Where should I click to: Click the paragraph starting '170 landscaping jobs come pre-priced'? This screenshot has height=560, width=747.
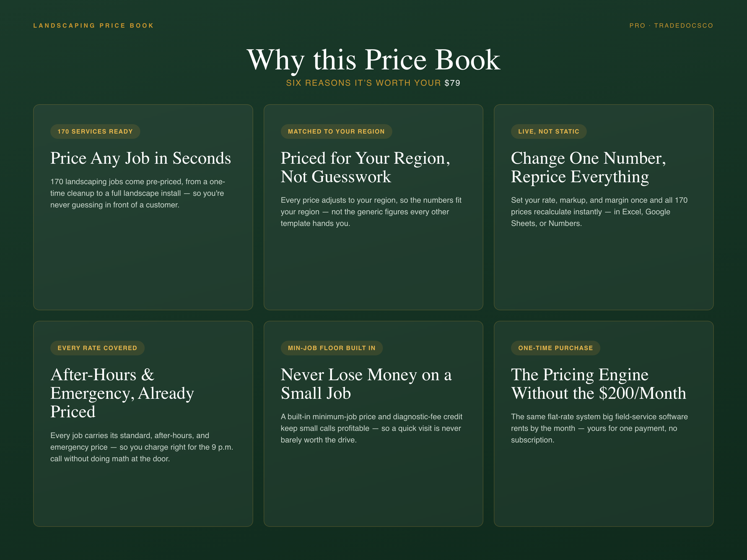coord(138,193)
